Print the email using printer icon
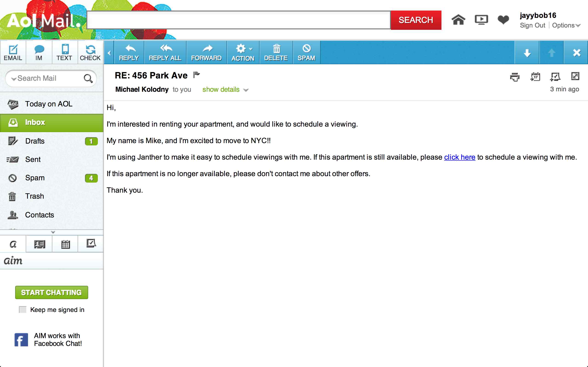The width and height of the screenshot is (588, 367). (515, 77)
